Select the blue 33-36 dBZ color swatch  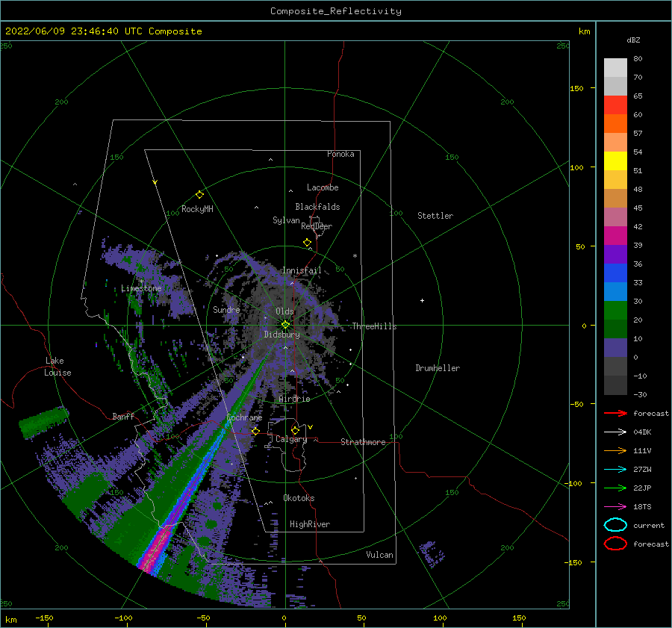click(x=615, y=273)
